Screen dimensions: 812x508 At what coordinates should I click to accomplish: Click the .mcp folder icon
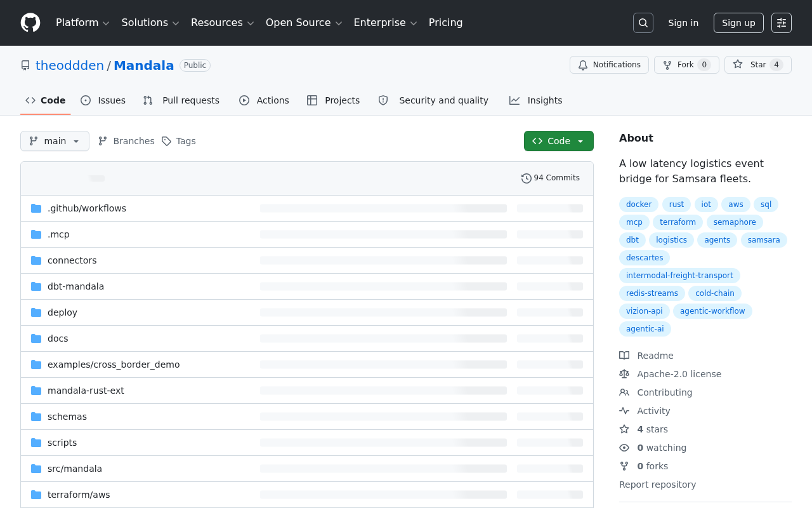tap(36, 234)
